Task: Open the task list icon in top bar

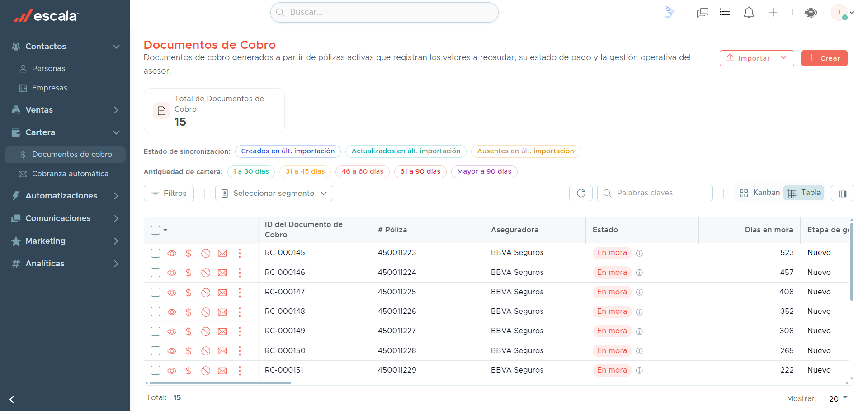Action: point(725,12)
